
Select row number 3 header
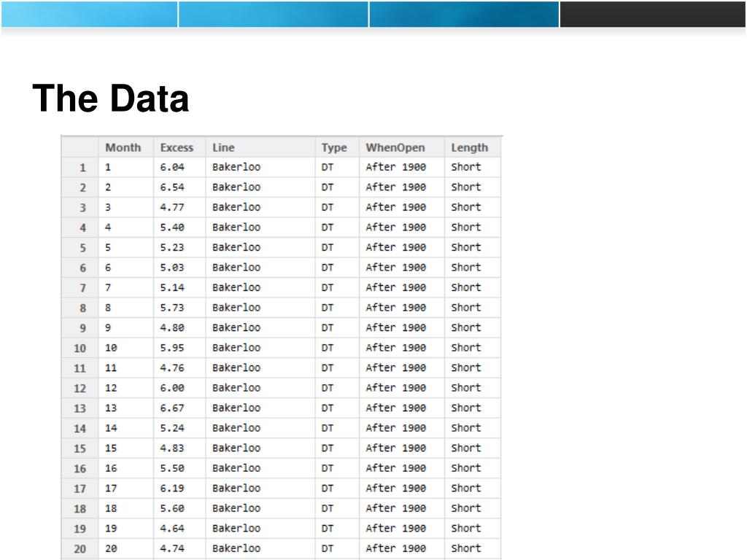(x=80, y=208)
